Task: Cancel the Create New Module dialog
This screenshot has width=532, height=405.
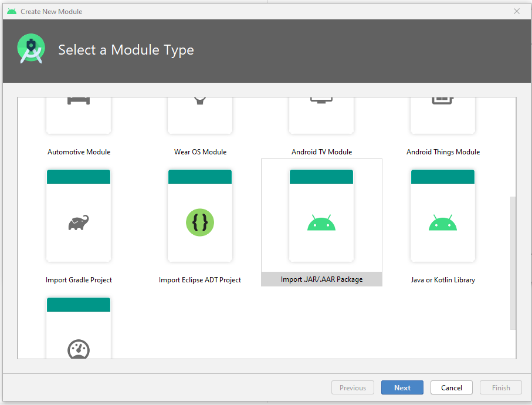Action: (451, 388)
